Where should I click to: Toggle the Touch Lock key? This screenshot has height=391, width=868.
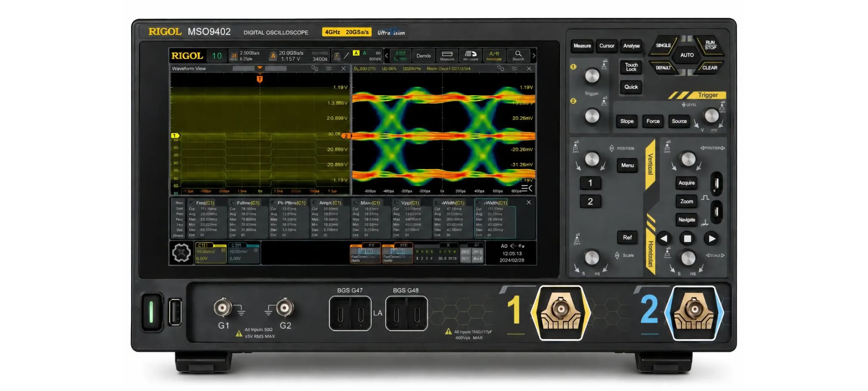631,67
